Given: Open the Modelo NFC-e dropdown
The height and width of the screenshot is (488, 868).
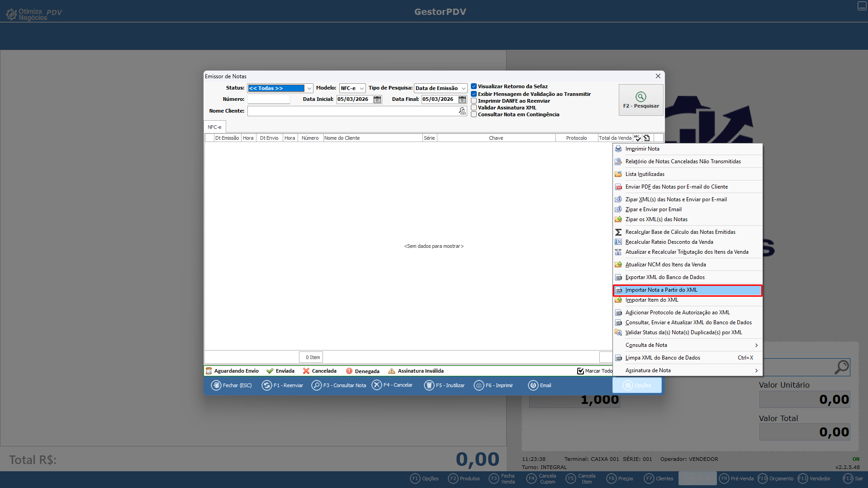Looking at the screenshot, I should click(361, 88).
